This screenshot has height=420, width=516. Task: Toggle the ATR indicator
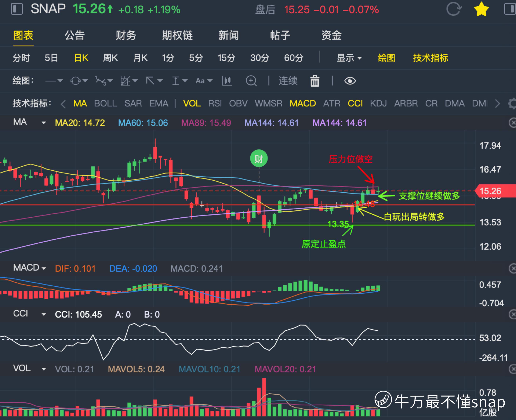(x=332, y=104)
